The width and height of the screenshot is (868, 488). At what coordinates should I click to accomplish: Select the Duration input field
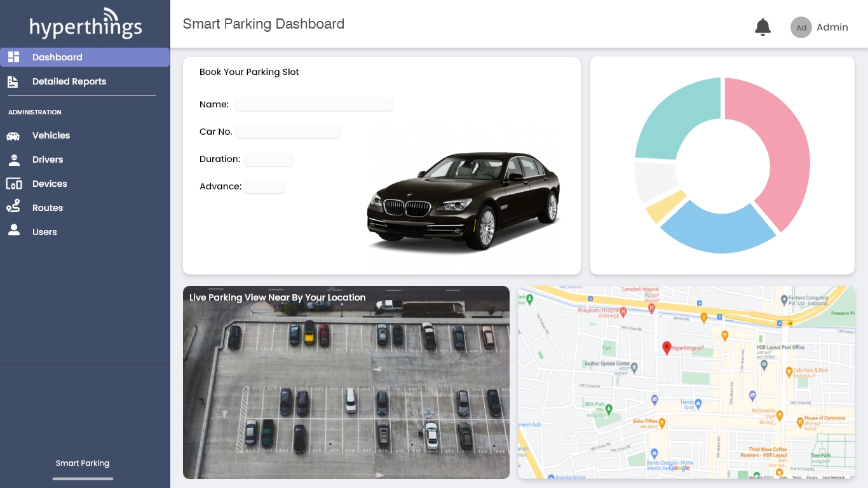[268, 159]
